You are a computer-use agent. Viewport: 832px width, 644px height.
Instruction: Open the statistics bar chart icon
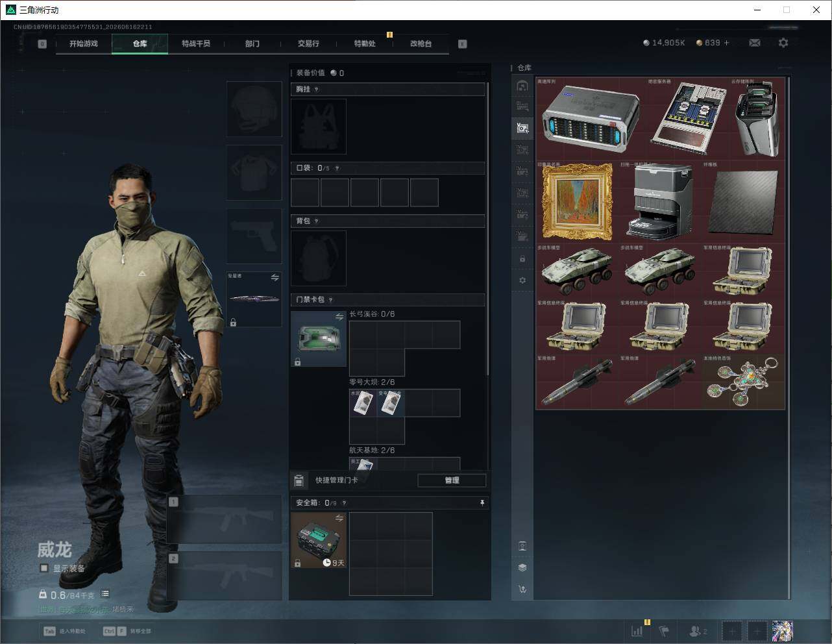[x=637, y=630]
